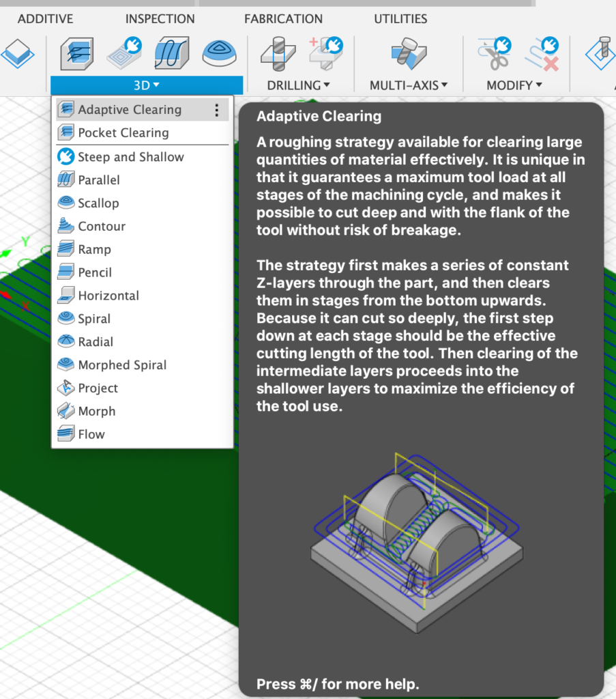This screenshot has width=616, height=699.
Task: Click the Multi-Axis toolpath icon in the toolbar
Action: coord(409,53)
